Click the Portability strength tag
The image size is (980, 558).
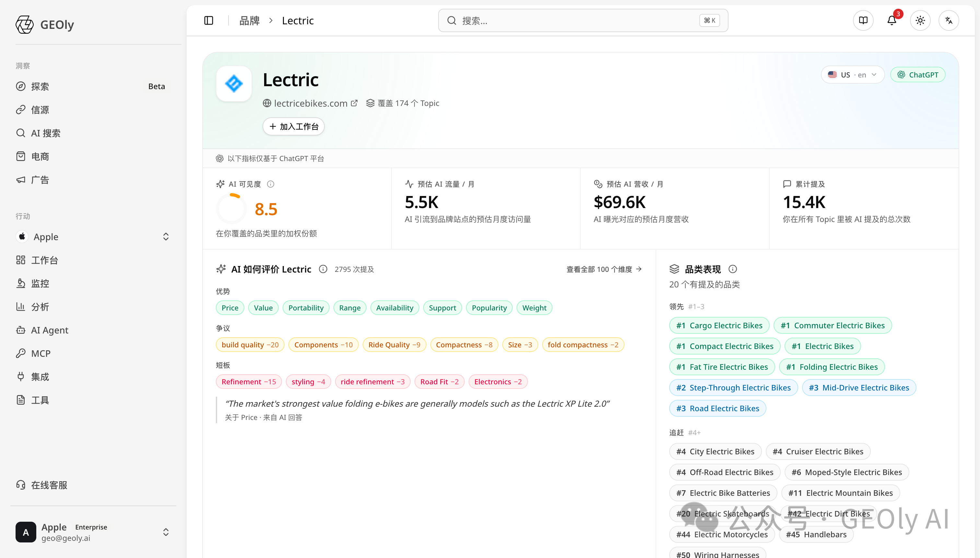point(306,308)
